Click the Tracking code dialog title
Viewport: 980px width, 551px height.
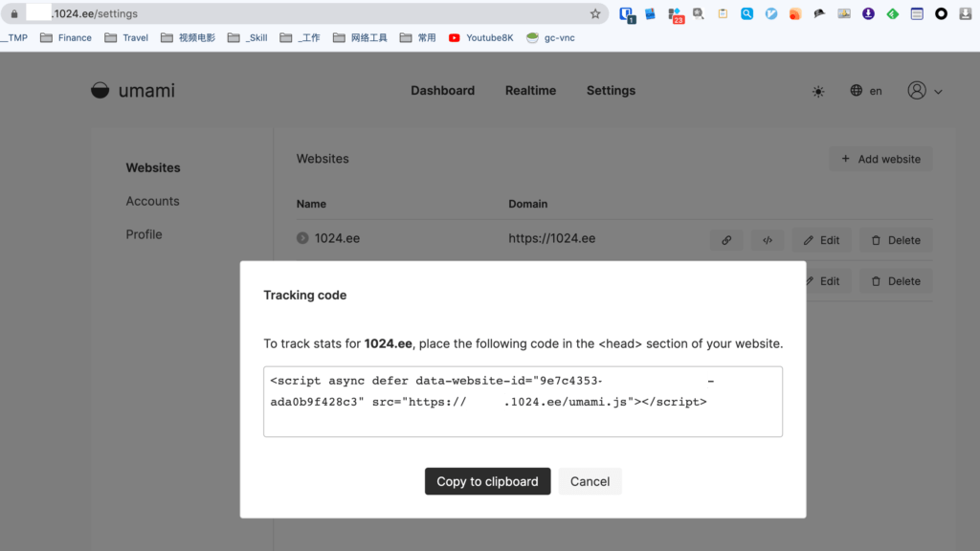point(305,295)
